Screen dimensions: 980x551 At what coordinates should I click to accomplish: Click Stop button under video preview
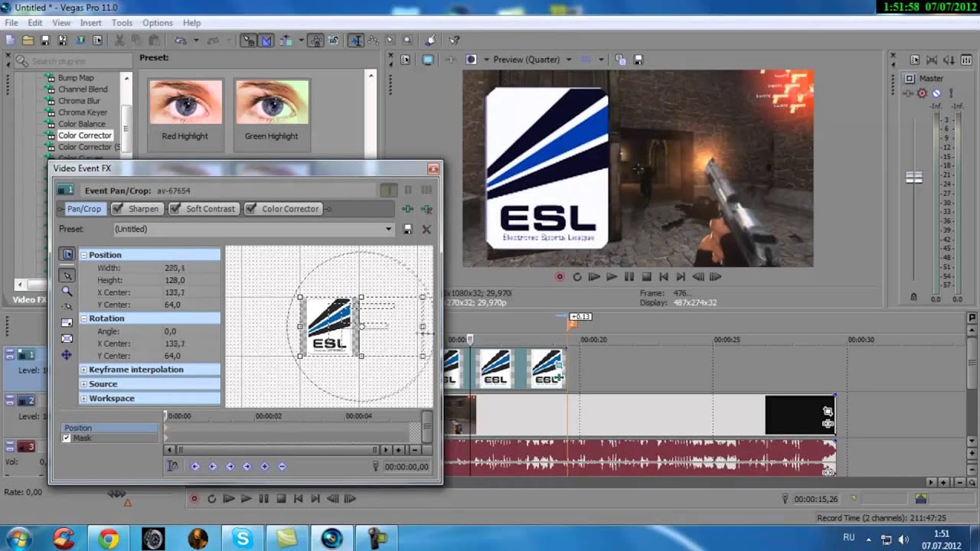[646, 277]
